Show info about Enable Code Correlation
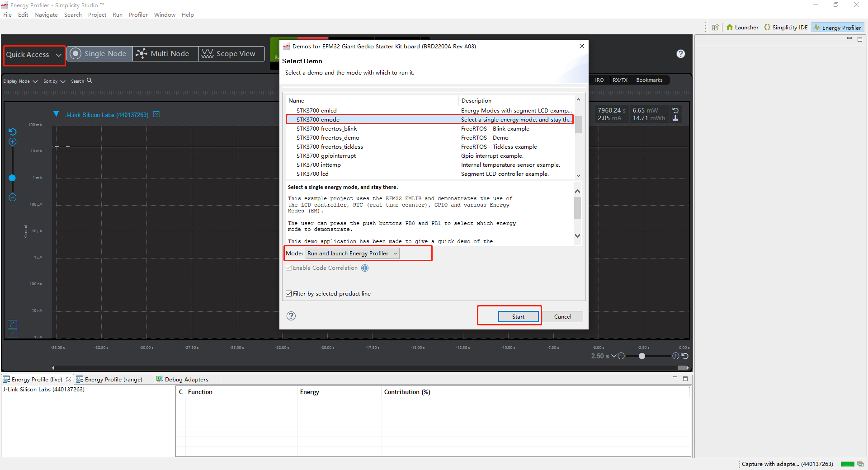This screenshot has width=868, height=470. click(x=365, y=268)
